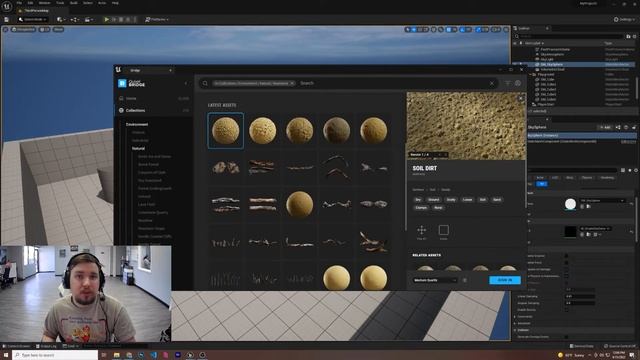Image resolution: width=640 pixels, height=360 pixels.
Task: Click the Windows Start button
Action: pos(6,355)
